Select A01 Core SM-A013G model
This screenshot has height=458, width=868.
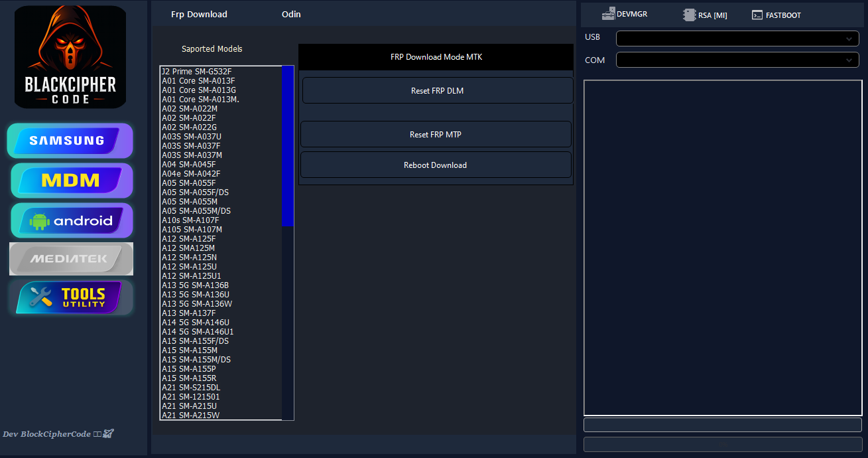click(x=199, y=90)
